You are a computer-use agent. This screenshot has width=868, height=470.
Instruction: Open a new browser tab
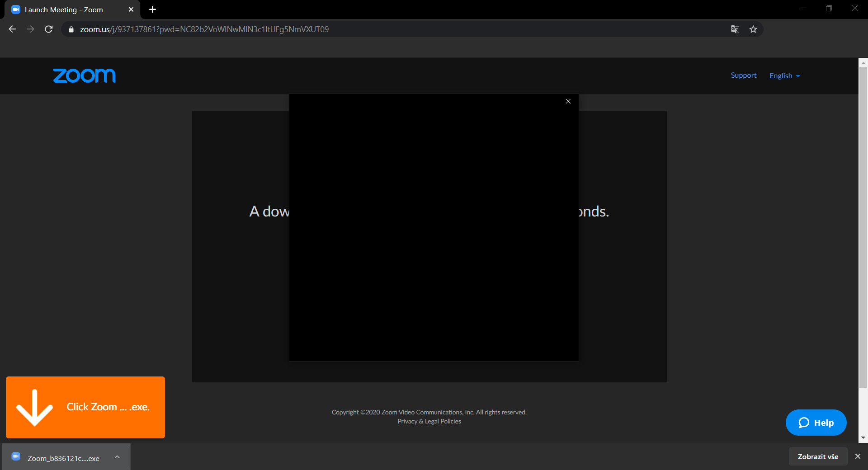[152, 9]
